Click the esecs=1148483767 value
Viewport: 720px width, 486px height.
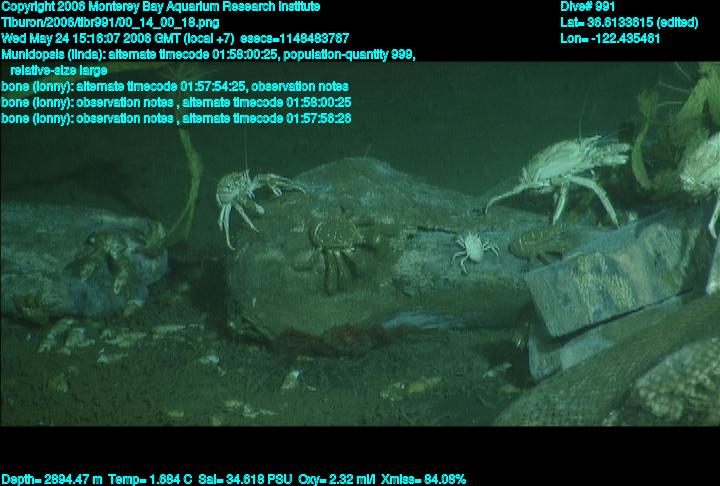(x=295, y=38)
